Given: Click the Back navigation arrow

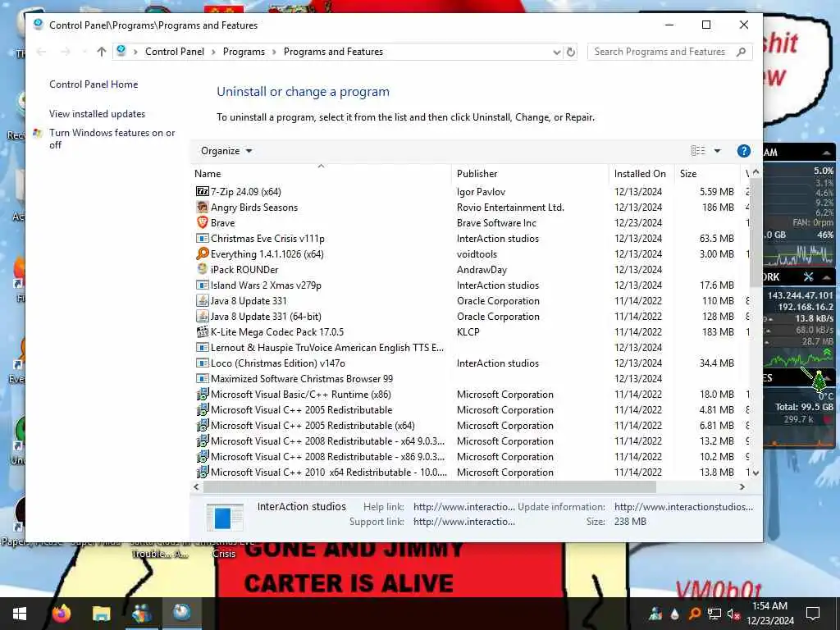Looking at the screenshot, I should pyautogui.click(x=41, y=52).
